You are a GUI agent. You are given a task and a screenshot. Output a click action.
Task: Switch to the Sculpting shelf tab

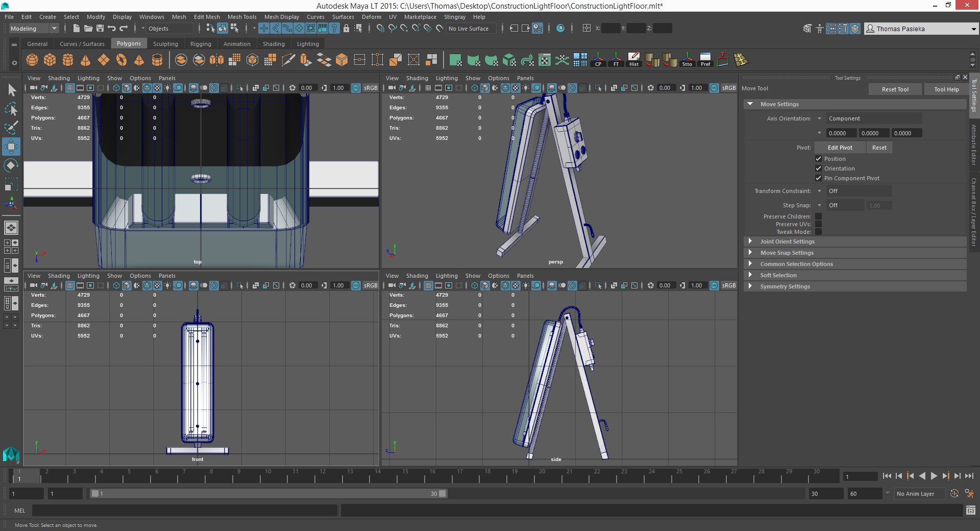165,44
